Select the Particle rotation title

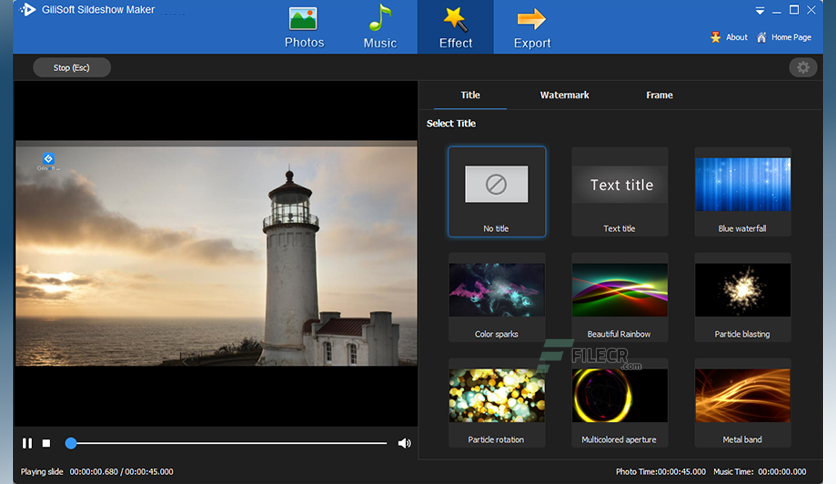496,402
